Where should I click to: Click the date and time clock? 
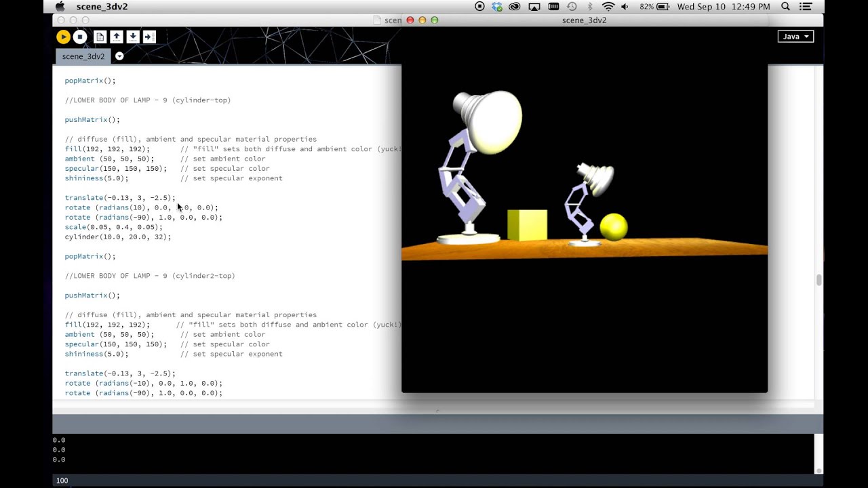[724, 6]
